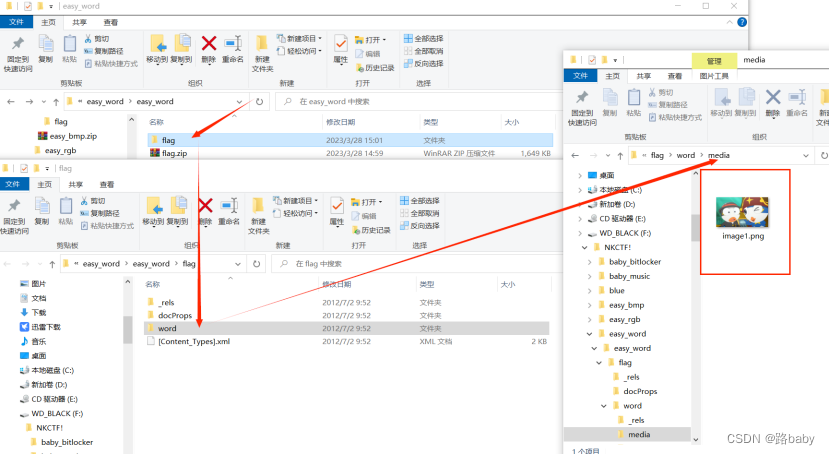Viewport: 830px width, 455px height.
Task: Click the 复制 icon in easy_word window ribbon
Action: point(46,44)
